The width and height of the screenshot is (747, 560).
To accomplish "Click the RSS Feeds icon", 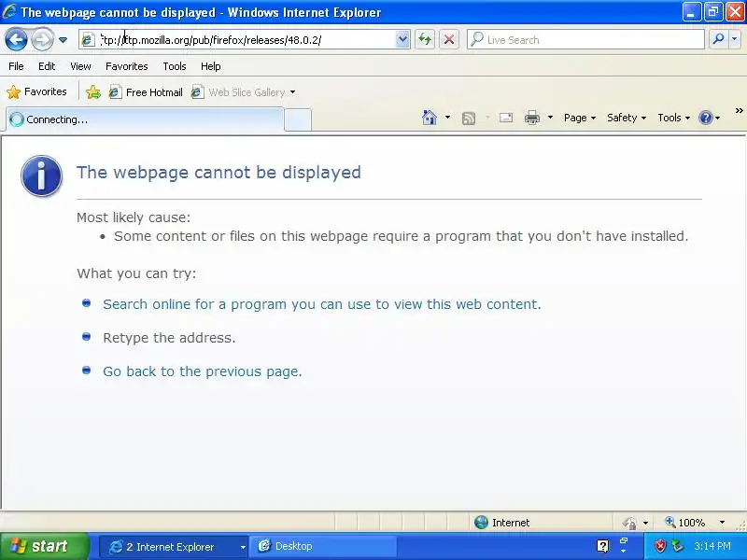I will [x=469, y=119].
